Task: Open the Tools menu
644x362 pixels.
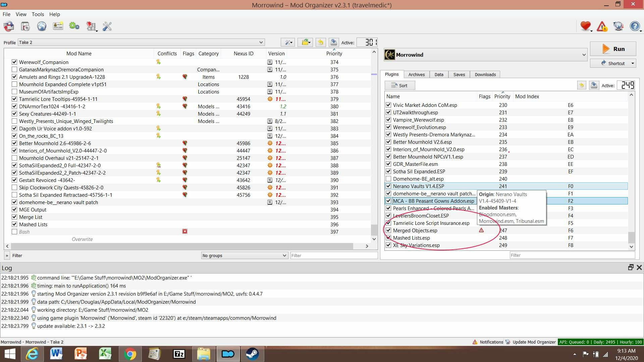Action: pos(38,14)
